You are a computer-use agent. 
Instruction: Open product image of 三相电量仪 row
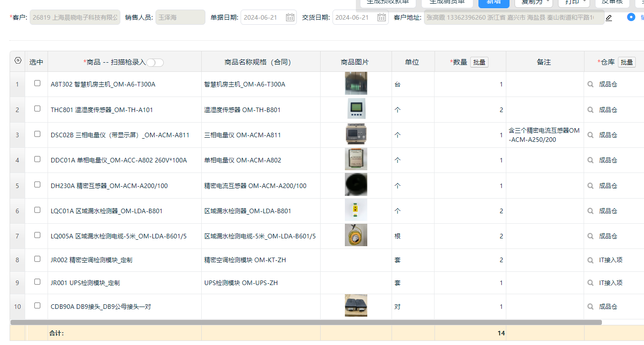(x=356, y=134)
